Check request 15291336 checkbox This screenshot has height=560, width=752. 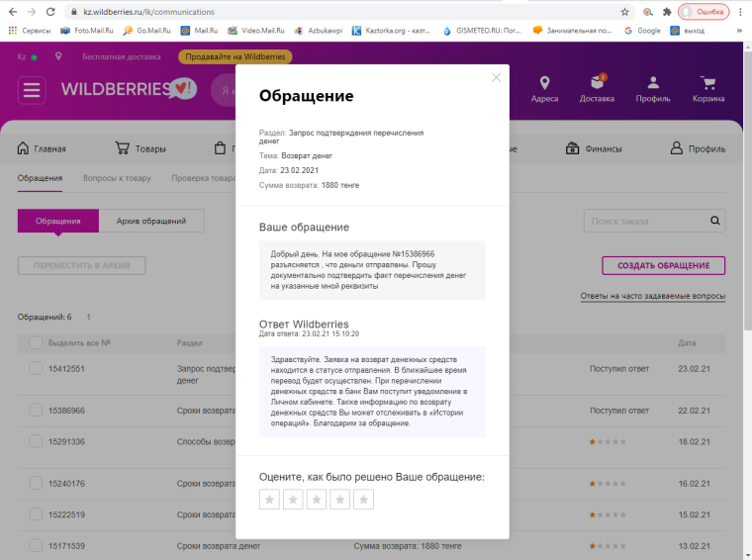point(36,441)
